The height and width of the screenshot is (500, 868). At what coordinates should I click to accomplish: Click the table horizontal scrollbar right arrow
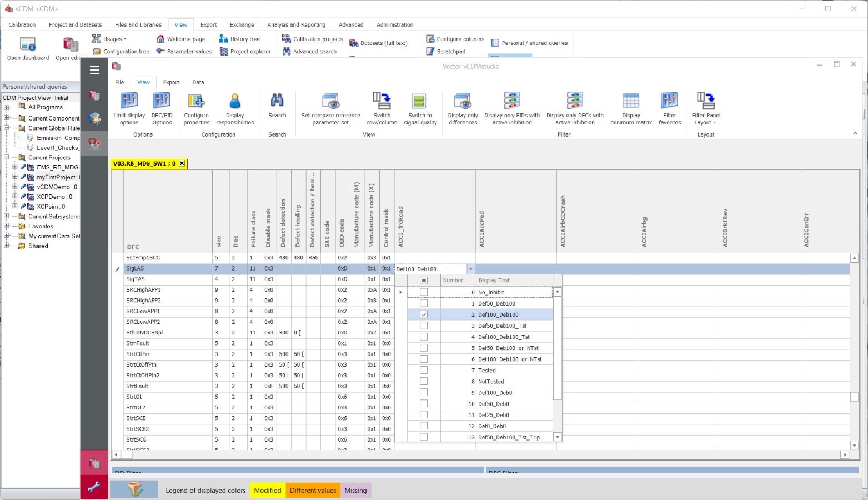pos(845,454)
